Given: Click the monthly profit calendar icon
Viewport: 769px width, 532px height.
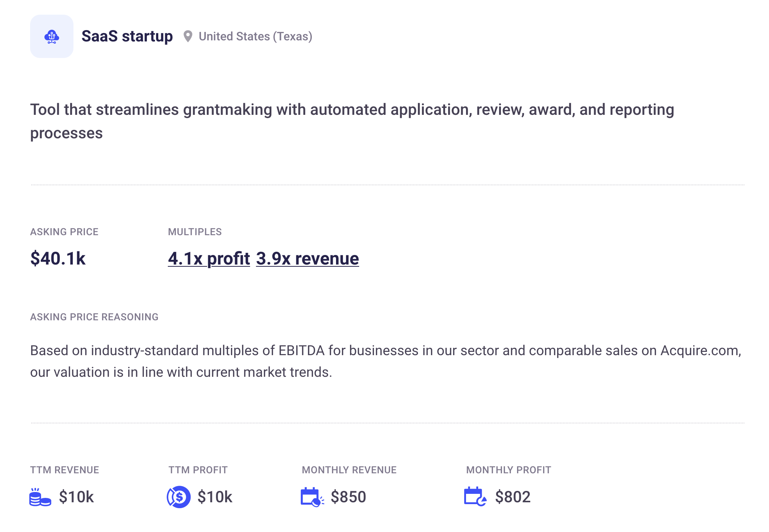Looking at the screenshot, I should click(475, 497).
